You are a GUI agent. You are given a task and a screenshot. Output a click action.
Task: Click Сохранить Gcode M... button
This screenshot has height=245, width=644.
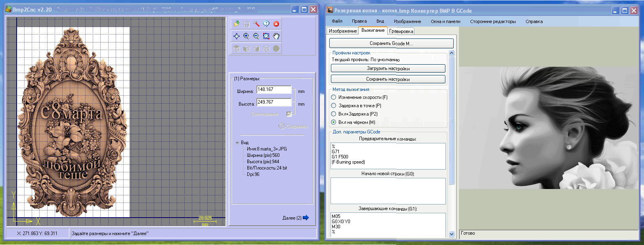coord(391,43)
